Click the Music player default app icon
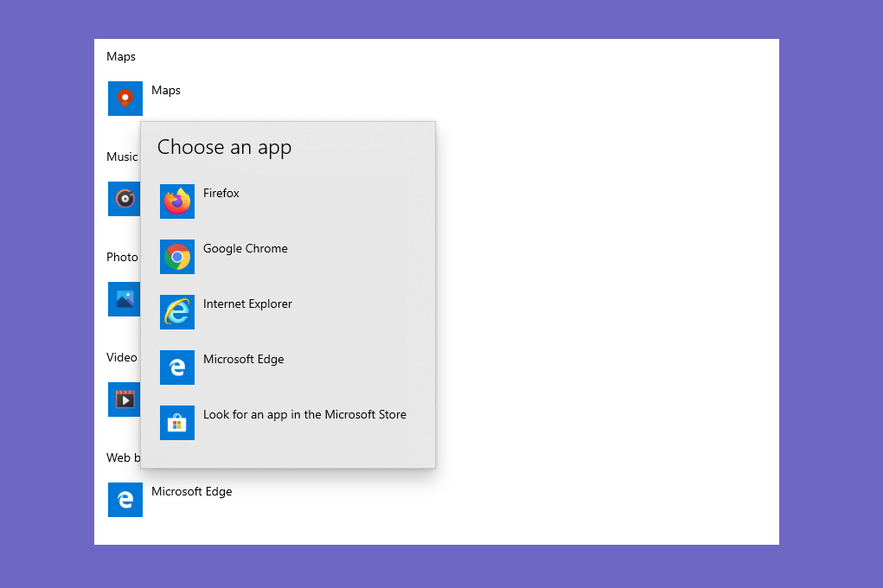The width and height of the screenshot is (883, 588). [124, 199]
